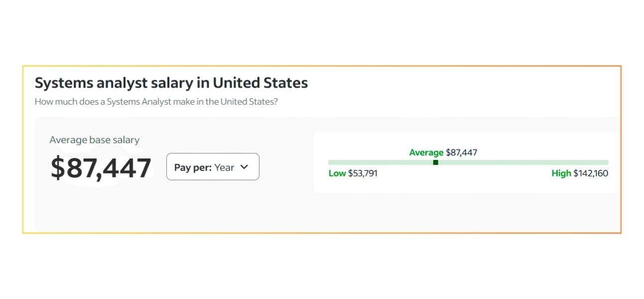Select the "Year" value in pay selector

pyautogui.click(x=224, y=167)
